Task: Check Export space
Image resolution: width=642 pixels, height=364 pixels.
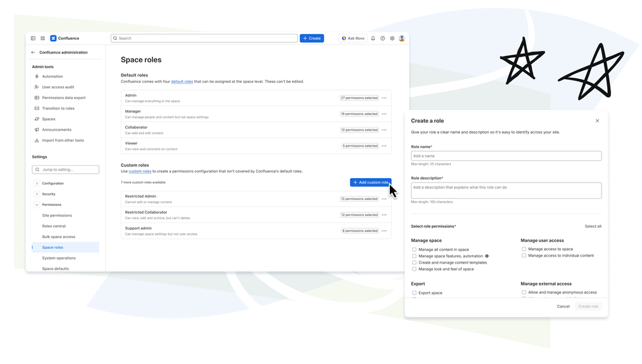Action: point(414,293)
